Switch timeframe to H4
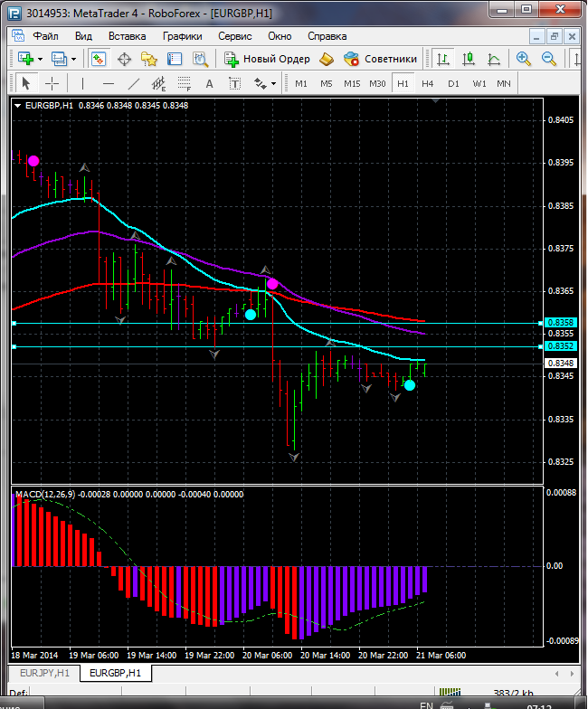This screenshot has width=588, height=709. (x=427, y=83)
